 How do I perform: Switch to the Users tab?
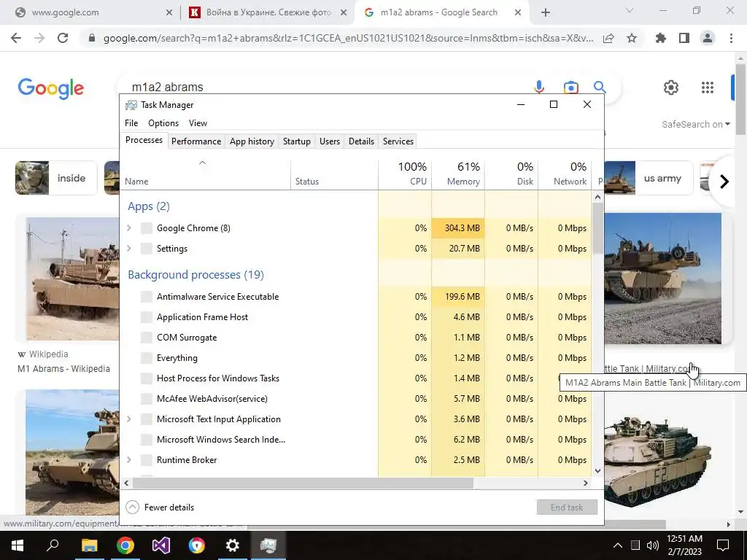click(x=330, y=141)
